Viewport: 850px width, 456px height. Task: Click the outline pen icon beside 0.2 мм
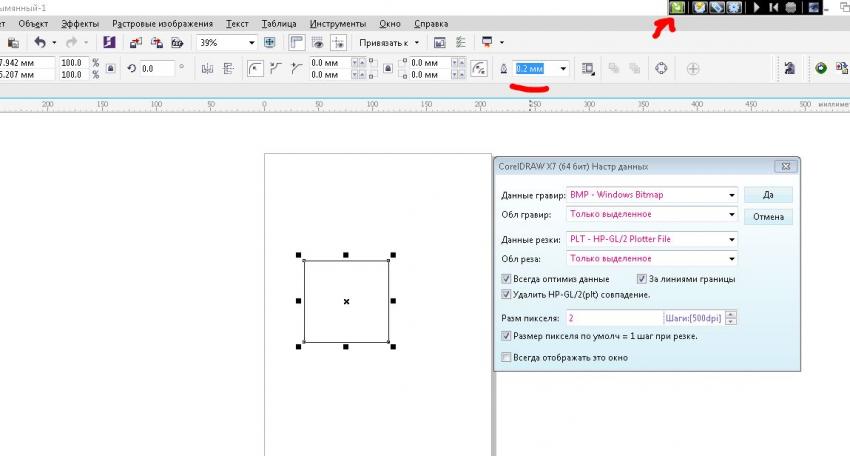click(503, 69)
